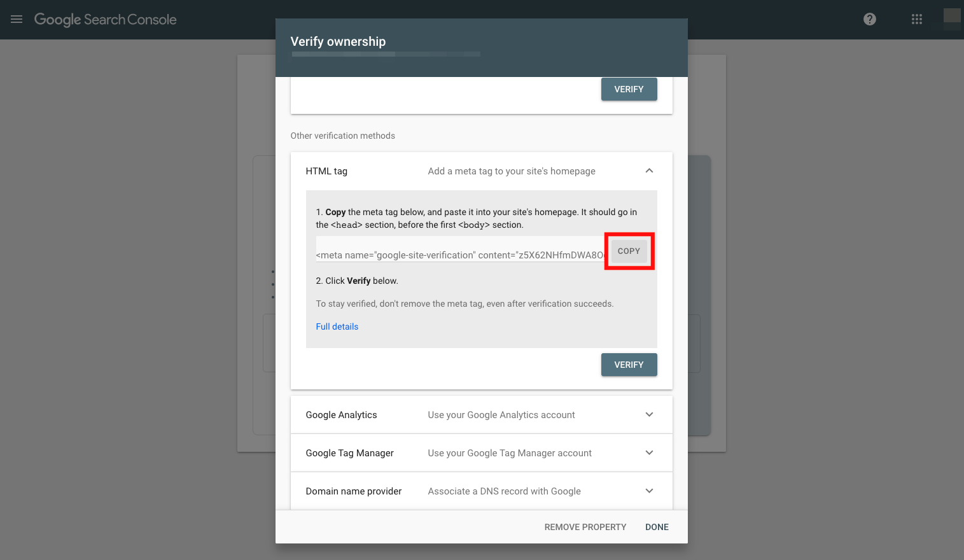Click the Domain name provider row label
Image resolution: width=964 pixels, height=560 pixels.
pos(354,491)
